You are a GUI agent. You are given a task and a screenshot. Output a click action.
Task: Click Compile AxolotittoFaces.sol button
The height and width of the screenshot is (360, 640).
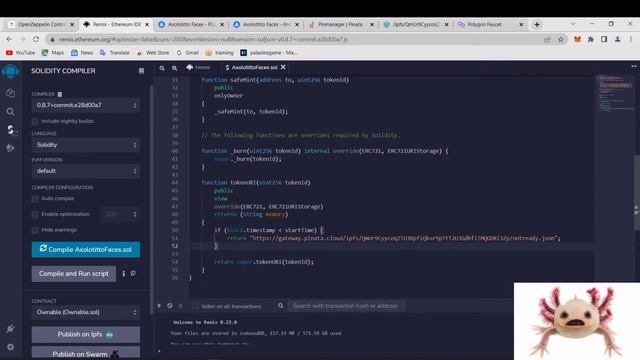coord(86,249)
